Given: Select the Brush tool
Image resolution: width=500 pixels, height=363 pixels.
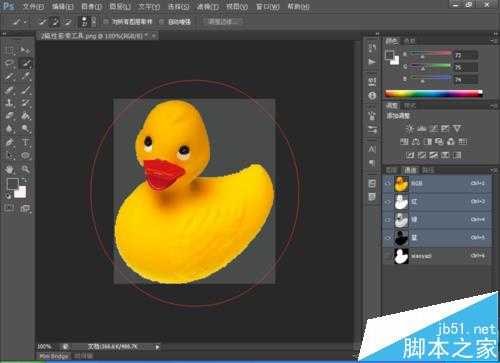Looking at the screenshot, I should click(x=25, y=90).
